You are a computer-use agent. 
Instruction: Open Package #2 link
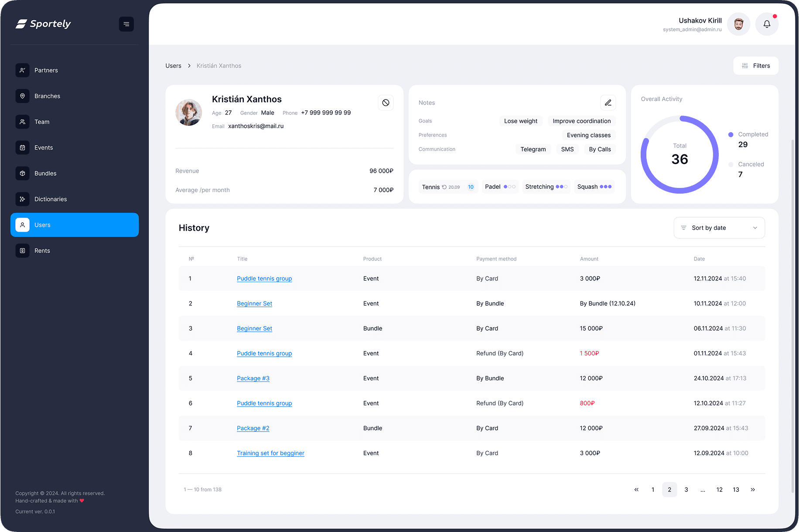pyautogui.click(x=253, y=428)
